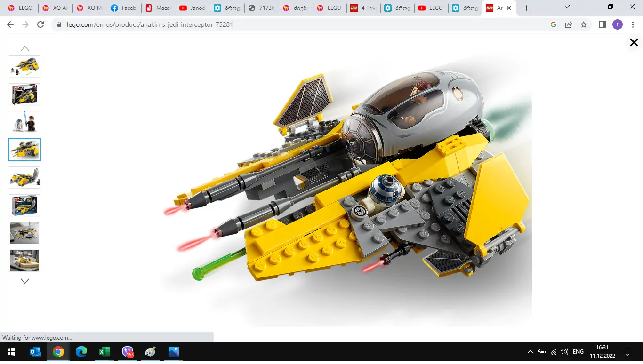Open the Windows notification center

coord(627,352)
